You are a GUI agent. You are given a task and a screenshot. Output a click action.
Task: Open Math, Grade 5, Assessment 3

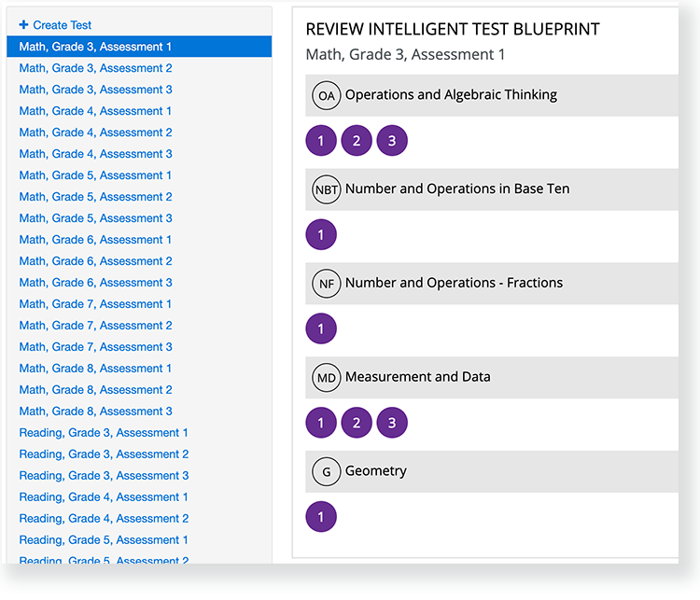coord(95,218)
